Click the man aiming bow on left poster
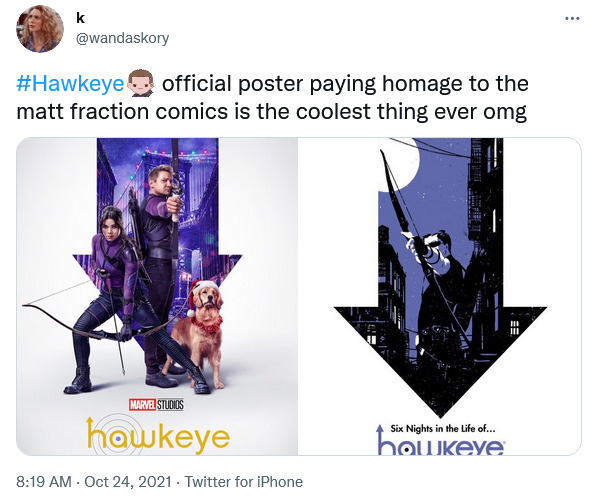The height and width of the screenshot is (498, 598). 162,267
